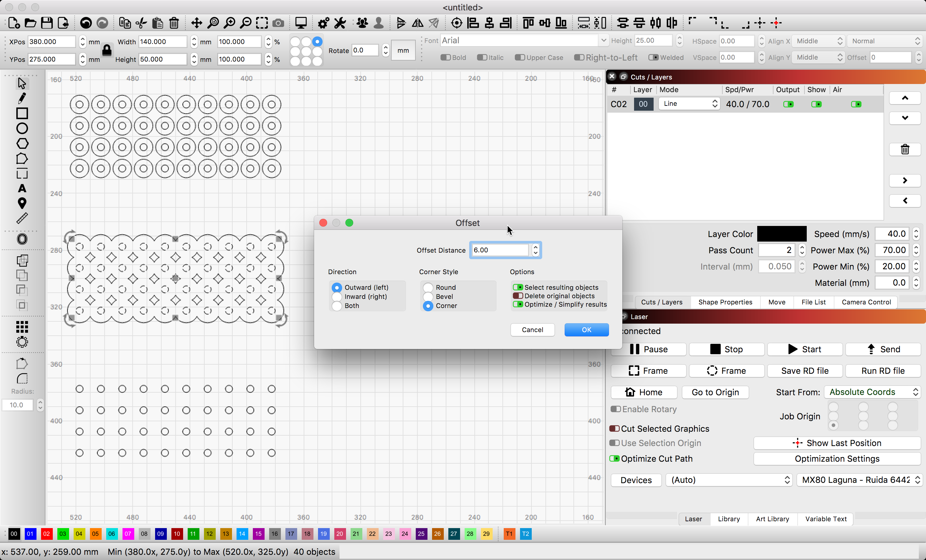Select red palette color 02
The height and width of the screenshot is (560, 926).
pos(47,533)
